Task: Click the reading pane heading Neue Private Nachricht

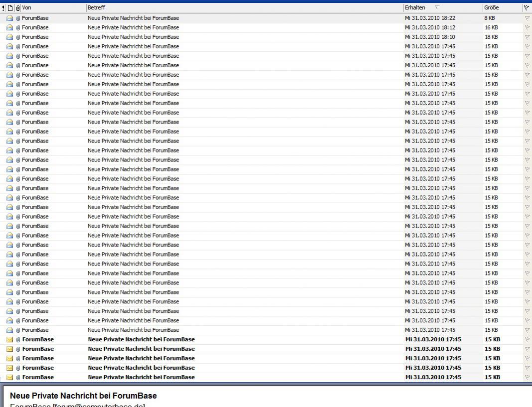Action: (x=83, y=396)
